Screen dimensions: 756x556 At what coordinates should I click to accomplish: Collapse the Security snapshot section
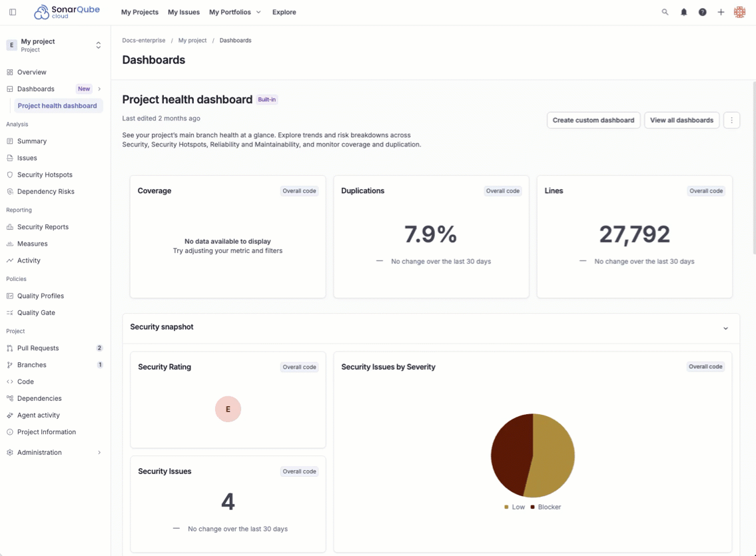[x=725, y=328]
